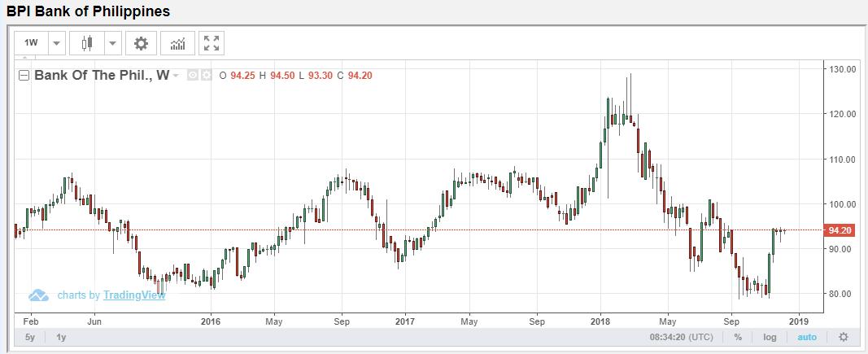Hide the series using eye icon
The height and width of the screenshot is (354, 868).
193,76
